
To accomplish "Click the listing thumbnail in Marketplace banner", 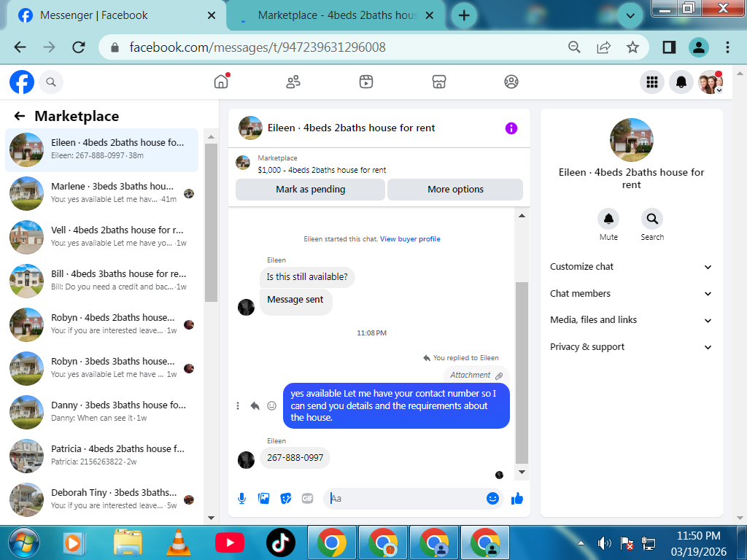I will pos(243,163).
